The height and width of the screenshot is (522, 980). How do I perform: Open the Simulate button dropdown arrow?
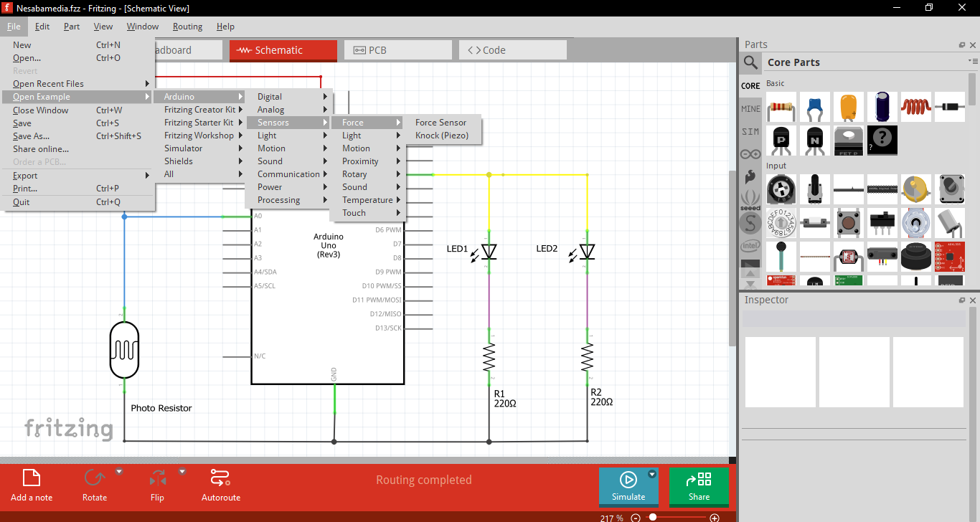(x=652, y=474)
